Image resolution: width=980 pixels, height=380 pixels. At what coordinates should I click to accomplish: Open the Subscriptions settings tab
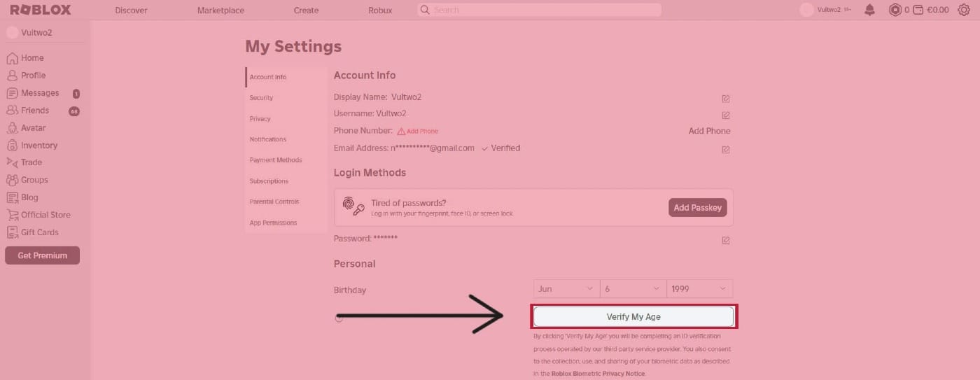(x=286, y=181)
